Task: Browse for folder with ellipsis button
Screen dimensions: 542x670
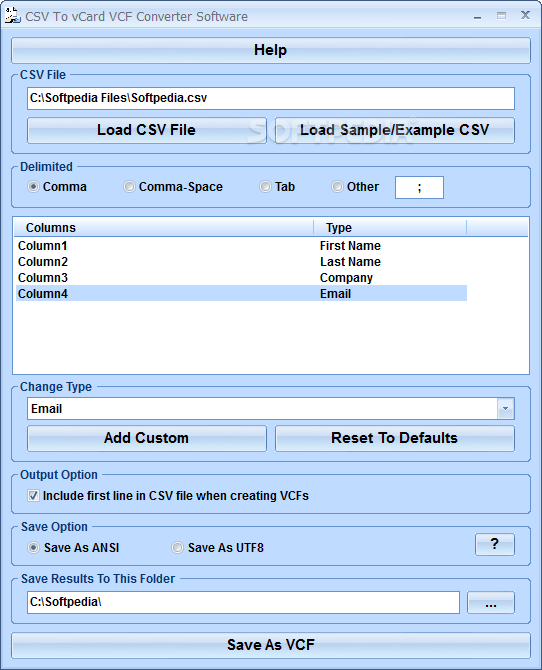Action: click(491, 602)
